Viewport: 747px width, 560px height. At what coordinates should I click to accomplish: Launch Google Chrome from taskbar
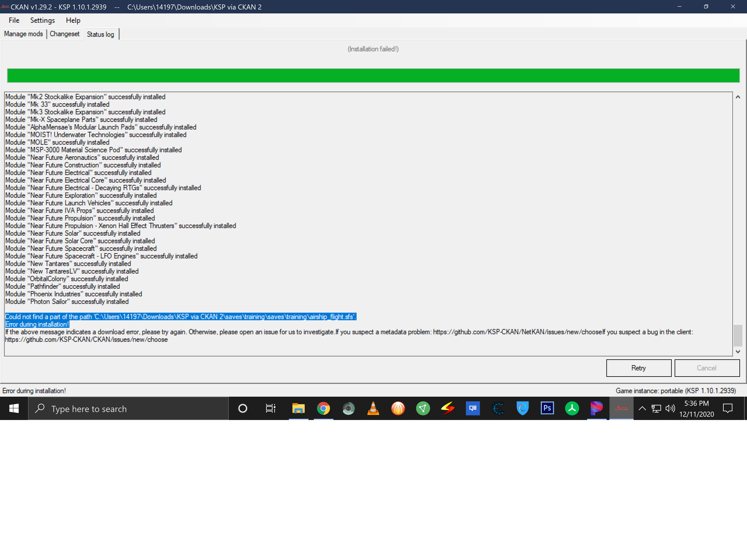(323, 409)
